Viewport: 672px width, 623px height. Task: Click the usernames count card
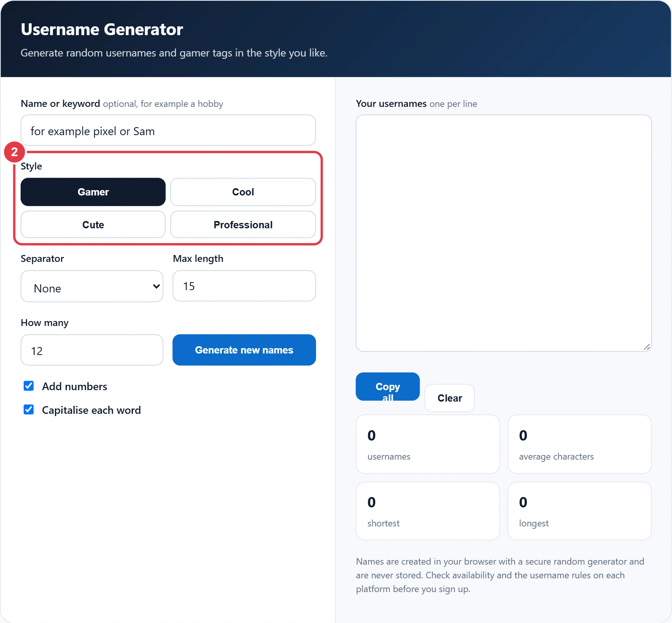[428, 444]
